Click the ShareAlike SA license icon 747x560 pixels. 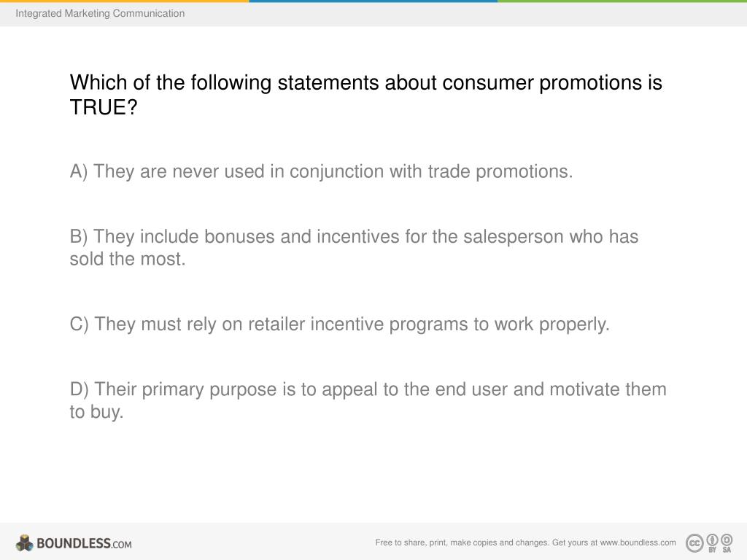click(727, 542)
